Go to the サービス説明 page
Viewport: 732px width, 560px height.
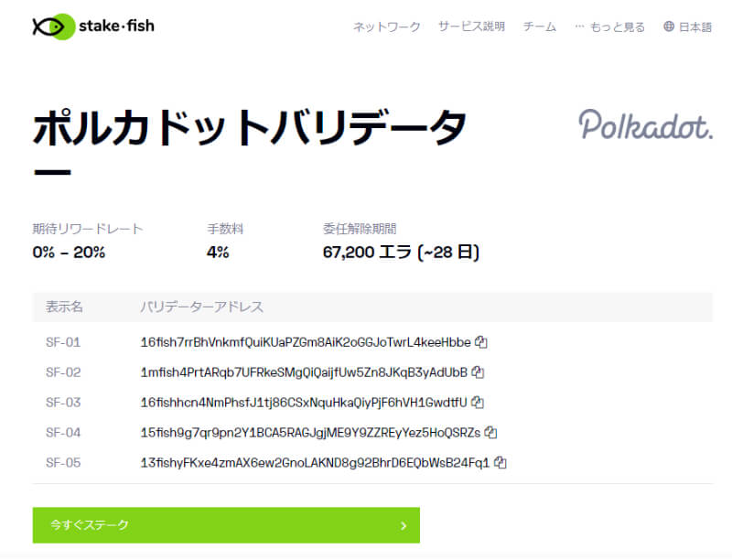(471, 27)
